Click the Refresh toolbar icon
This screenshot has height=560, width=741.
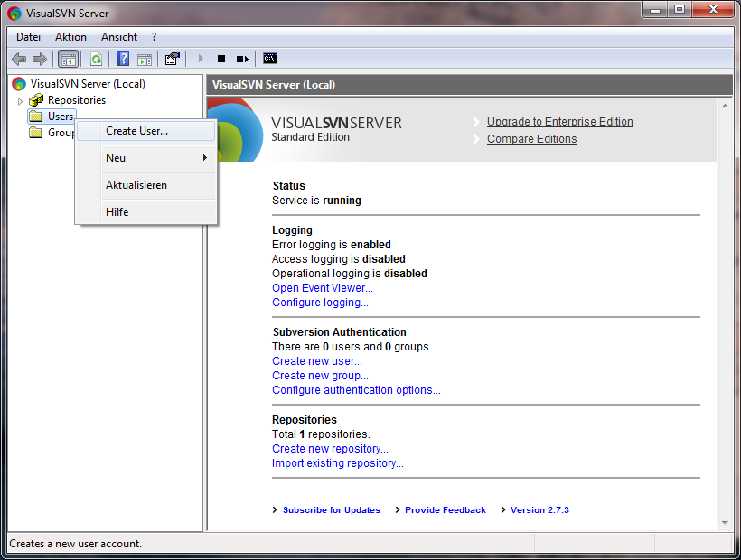(x=97, y=59)
